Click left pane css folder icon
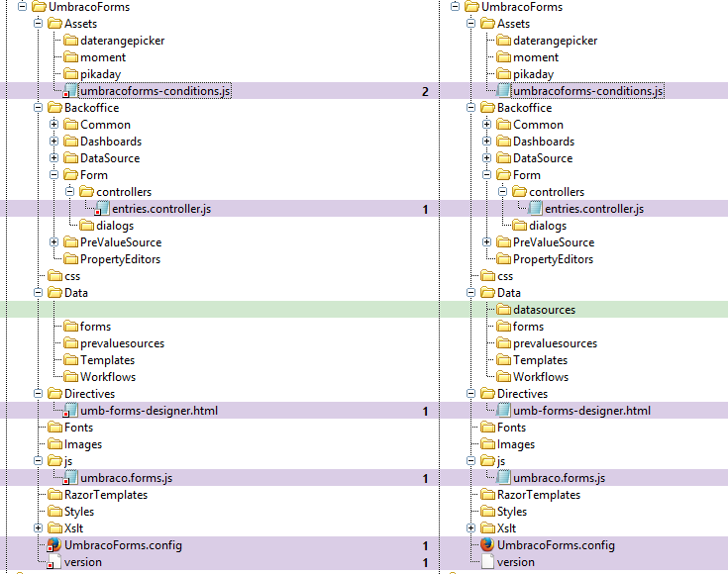 54,276
